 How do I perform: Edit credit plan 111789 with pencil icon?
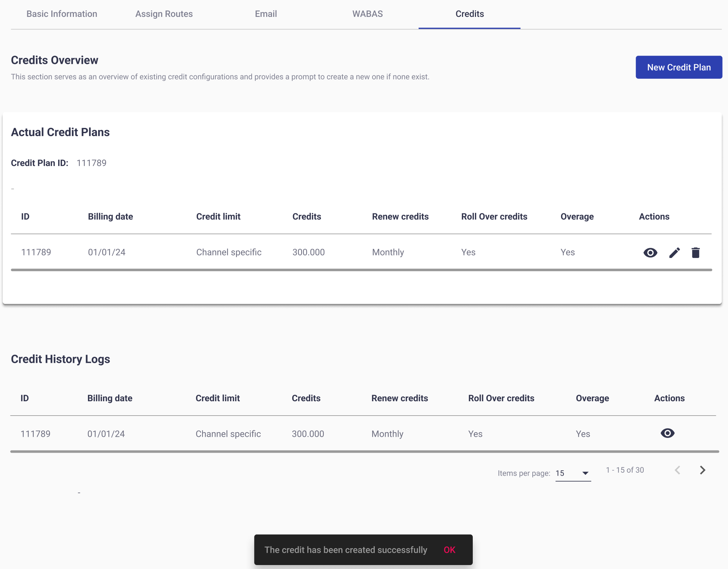pos(675,253)
